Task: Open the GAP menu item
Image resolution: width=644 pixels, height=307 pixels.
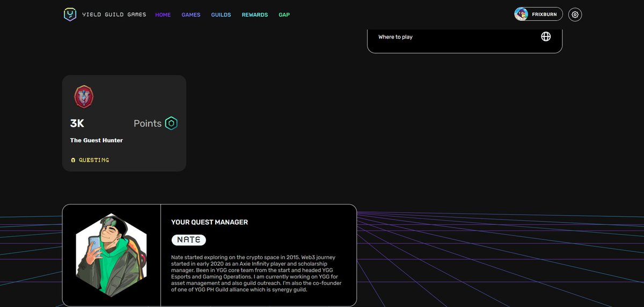Action: (284, 14)
